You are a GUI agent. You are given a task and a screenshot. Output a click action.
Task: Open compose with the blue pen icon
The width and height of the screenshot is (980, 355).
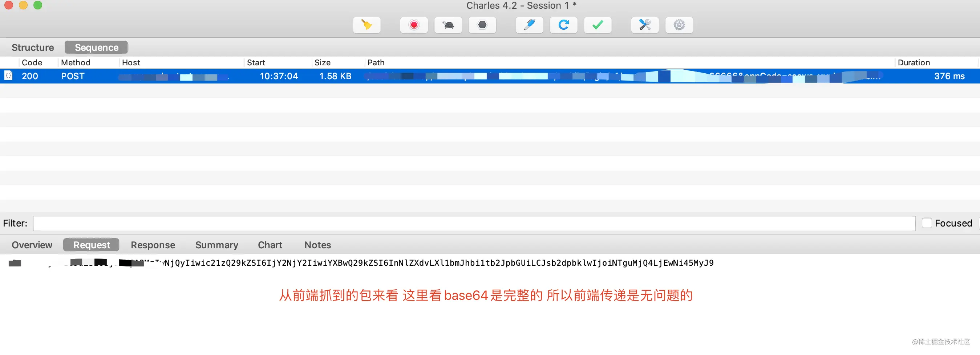pyautogui.click(x=529, y=25)
